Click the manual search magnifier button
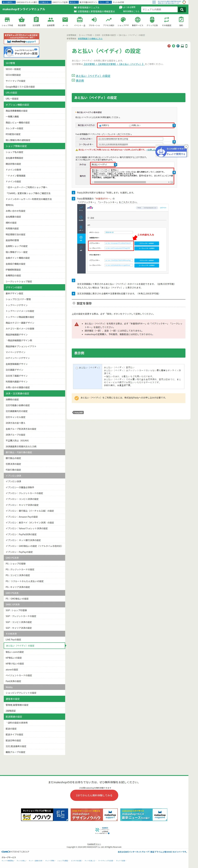 pyautogui.click(x=182, y=9)
